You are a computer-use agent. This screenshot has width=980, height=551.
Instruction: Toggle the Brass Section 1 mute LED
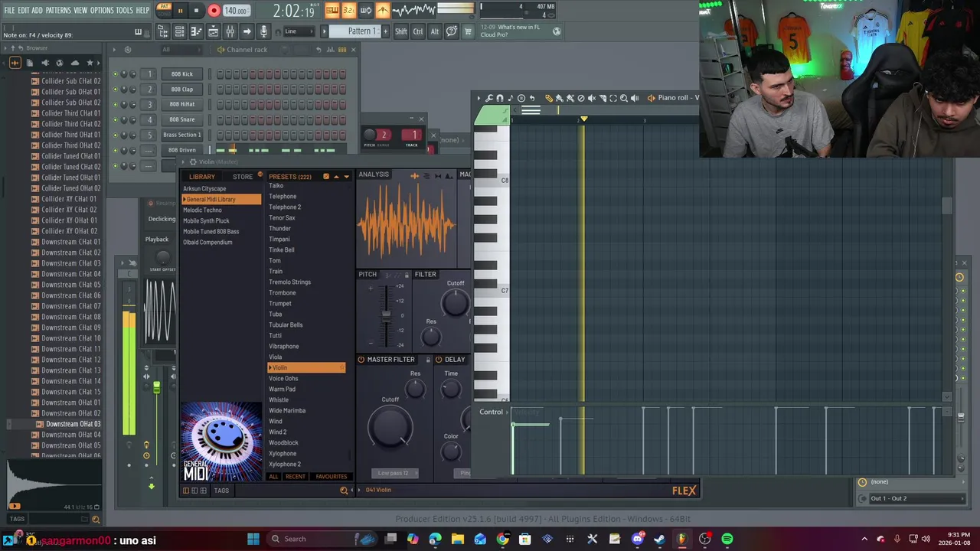point(116,135)
